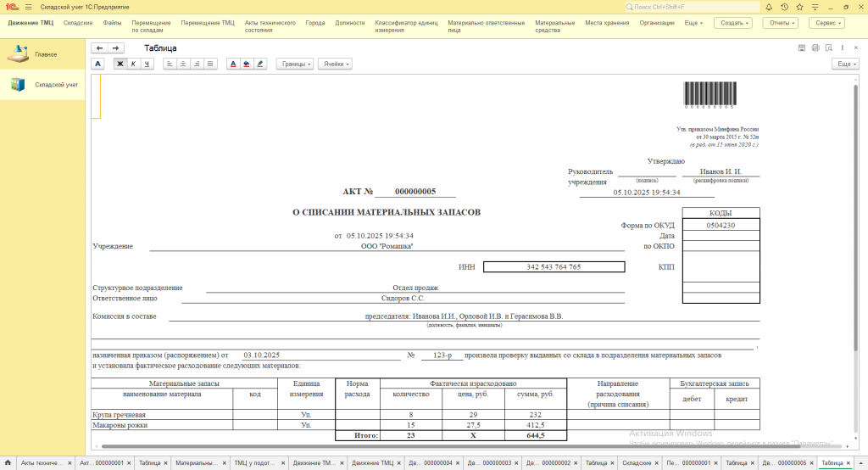Switch to ТМЦ у подот... tab
868x470 pixels.
[254, 463]
